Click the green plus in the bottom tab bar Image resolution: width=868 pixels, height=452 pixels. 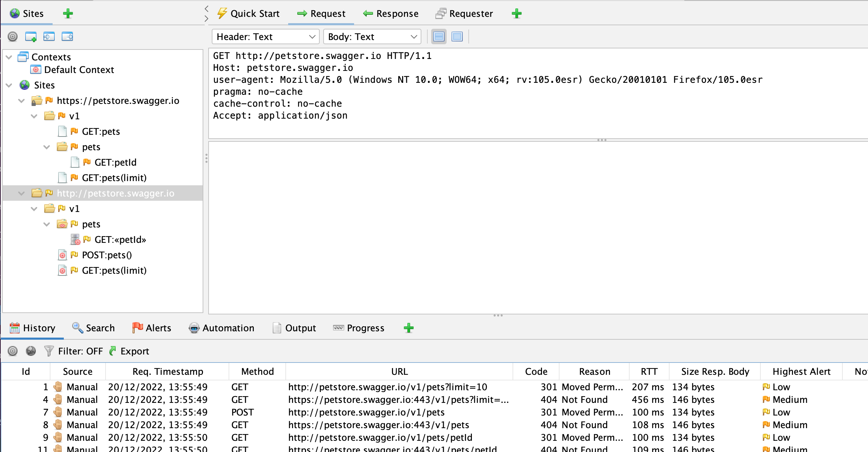pos(408,328)
